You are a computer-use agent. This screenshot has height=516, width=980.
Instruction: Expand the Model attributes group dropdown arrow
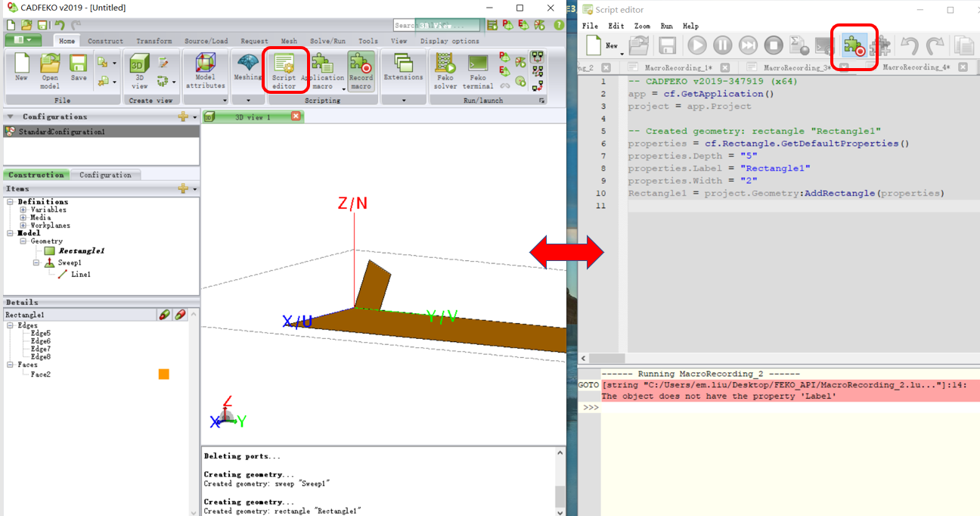pos(225,100)
